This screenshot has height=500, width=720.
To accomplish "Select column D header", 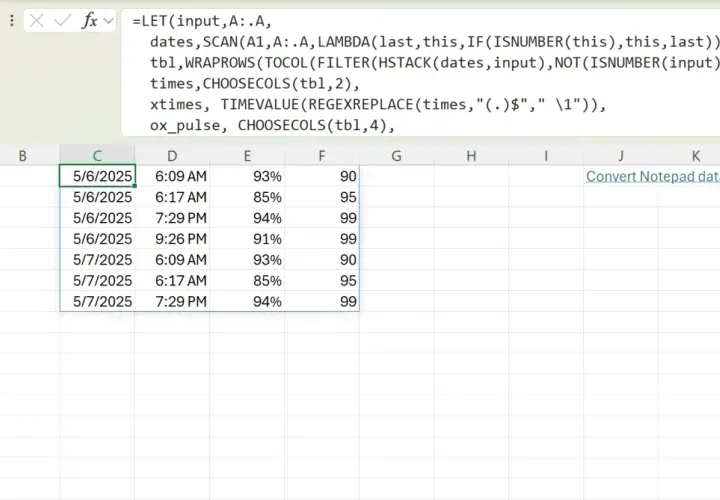I will coord(172,156).
